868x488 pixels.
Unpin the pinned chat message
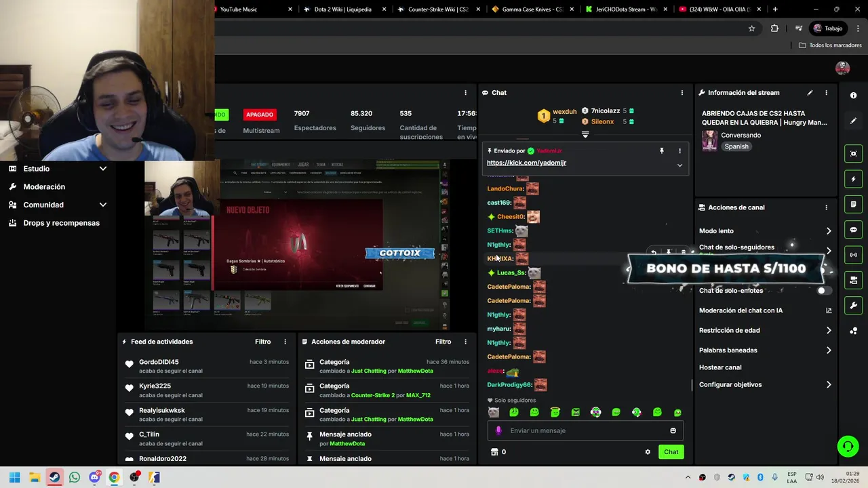coord(662,151)
